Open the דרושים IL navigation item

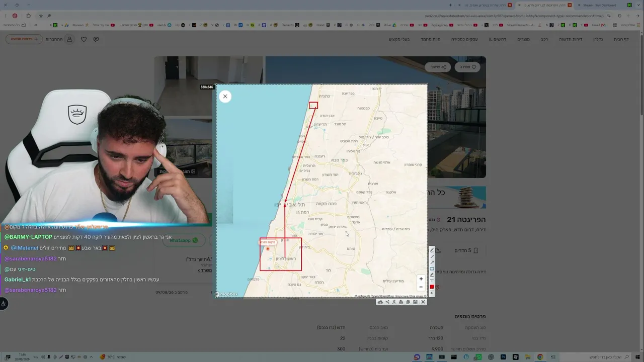[x=497, y=39]
